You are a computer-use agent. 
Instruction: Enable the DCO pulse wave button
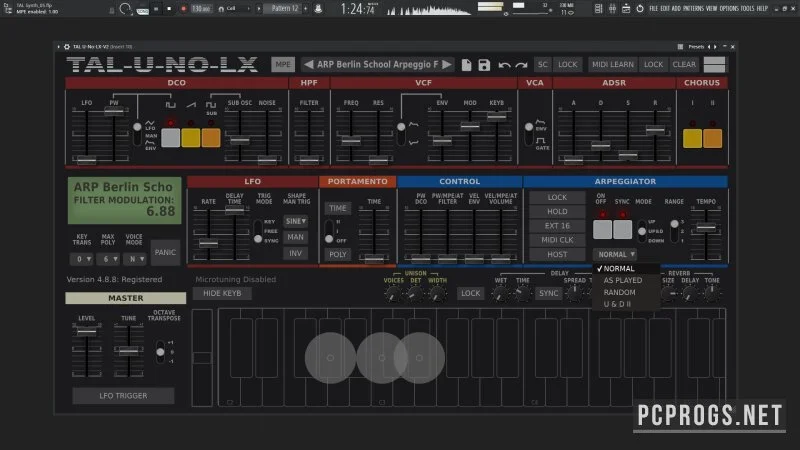(170, 138)
